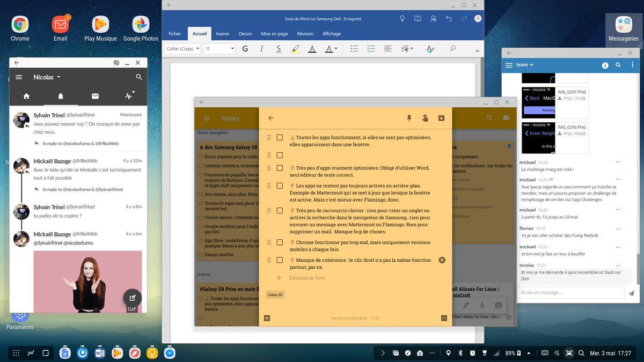644x362 pixels.
Task: Click the search icon in Nicolas timeline
Action: coord(139,77)
